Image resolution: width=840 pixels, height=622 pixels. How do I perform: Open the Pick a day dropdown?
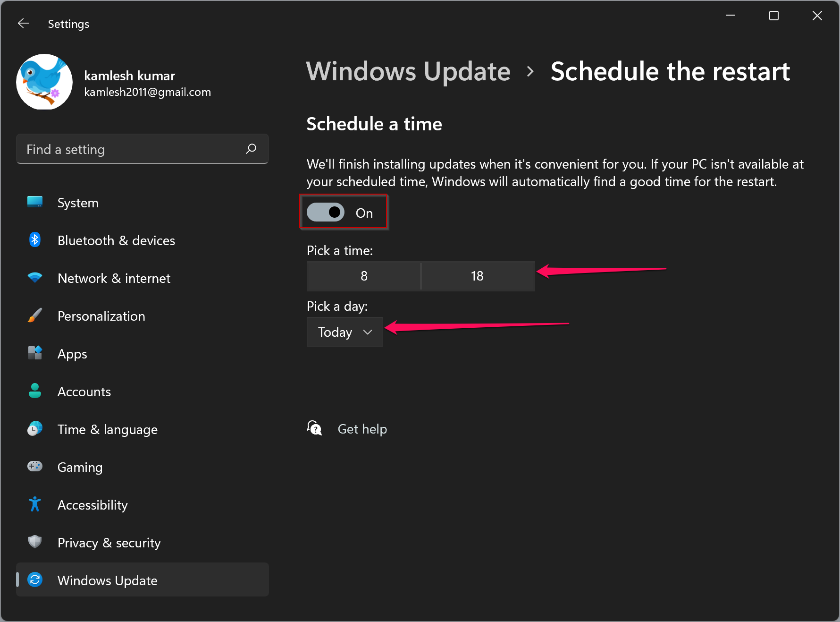point(344,332)
